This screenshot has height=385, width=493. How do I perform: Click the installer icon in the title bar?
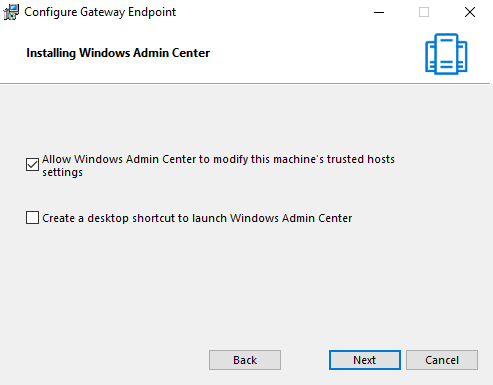tap(11, 12)
